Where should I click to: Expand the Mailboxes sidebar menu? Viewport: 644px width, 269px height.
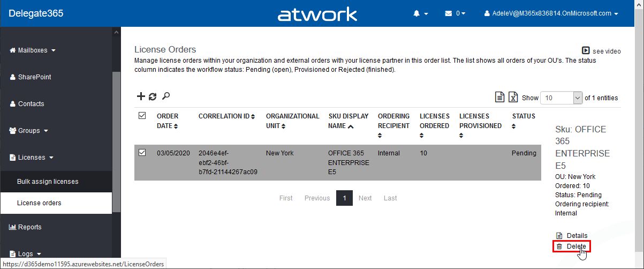click(33, 50)
